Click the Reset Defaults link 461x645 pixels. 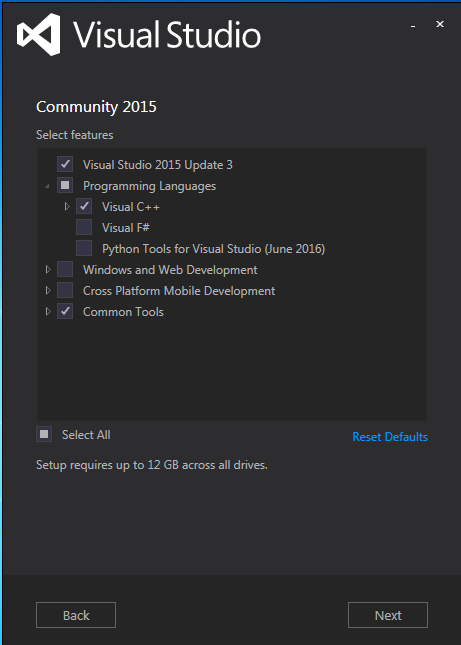390,436
